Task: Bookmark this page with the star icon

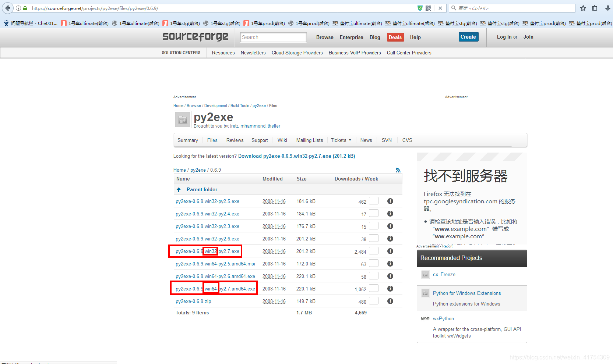Action: 583,8
